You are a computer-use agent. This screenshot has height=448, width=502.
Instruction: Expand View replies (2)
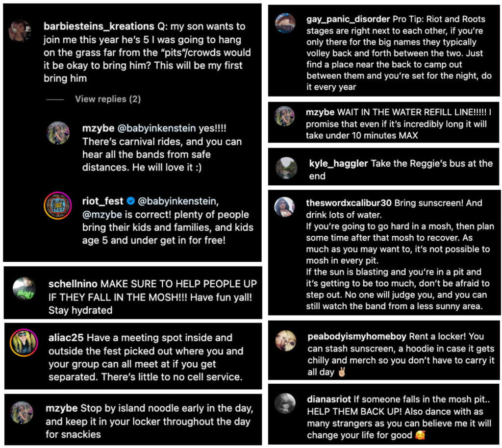(x=108, y=99)
